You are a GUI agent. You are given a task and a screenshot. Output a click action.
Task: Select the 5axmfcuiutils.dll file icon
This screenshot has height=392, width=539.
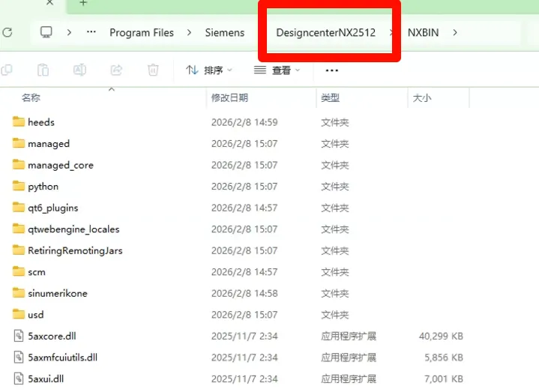tap(19, 357)
